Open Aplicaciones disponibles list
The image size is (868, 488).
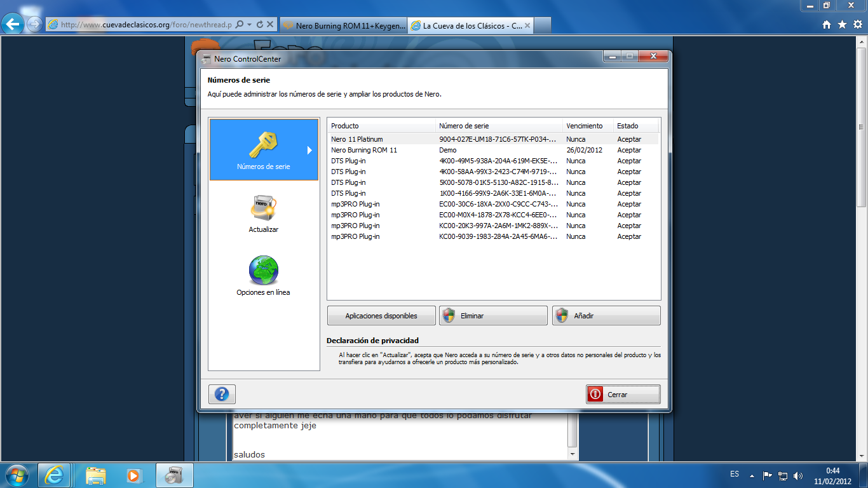pyautogui.click(x=381, y=316)
